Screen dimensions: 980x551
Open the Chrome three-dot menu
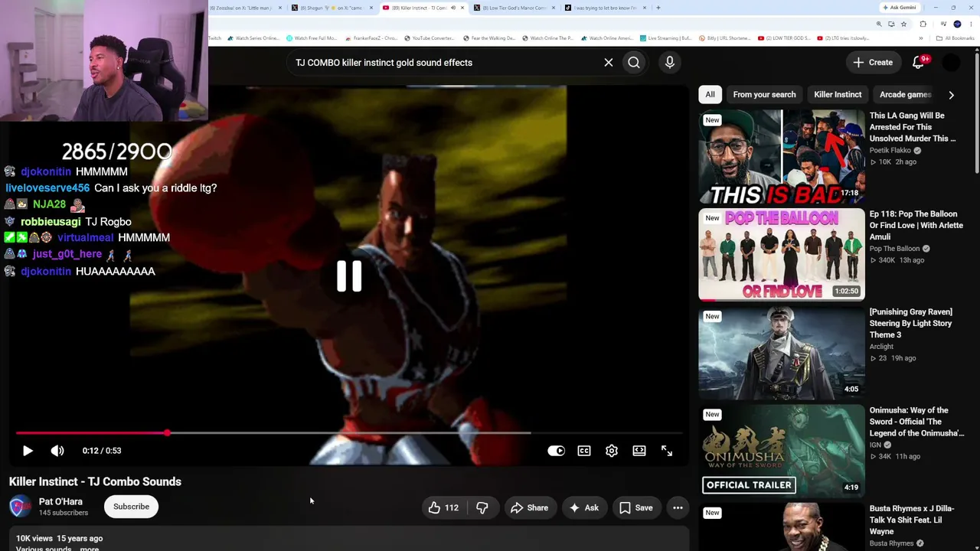(x=971, y=24)
